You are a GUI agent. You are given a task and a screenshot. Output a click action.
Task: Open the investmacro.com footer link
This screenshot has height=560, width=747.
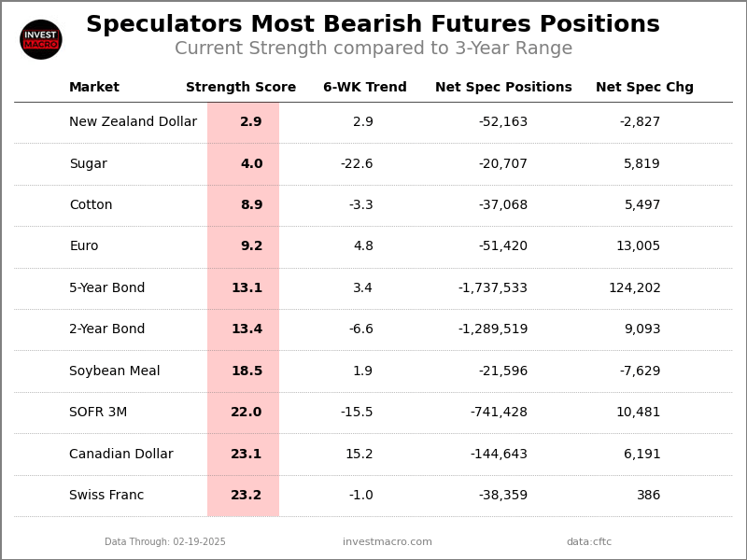[x=388, y=542]
